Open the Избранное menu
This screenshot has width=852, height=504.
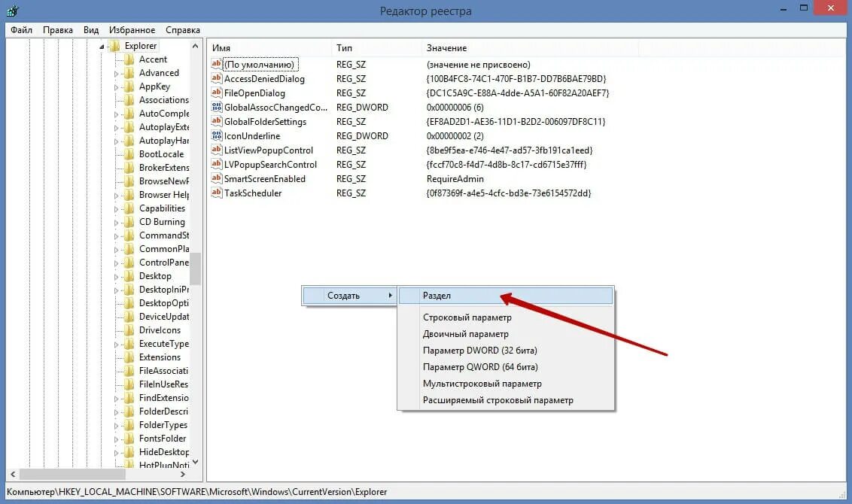click(x=132, y=30)
